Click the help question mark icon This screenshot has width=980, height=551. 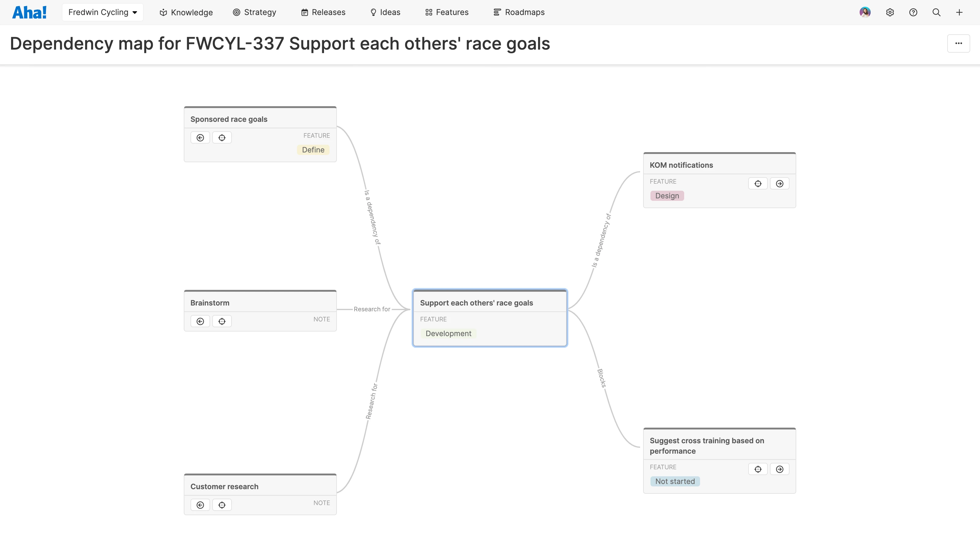914,12
